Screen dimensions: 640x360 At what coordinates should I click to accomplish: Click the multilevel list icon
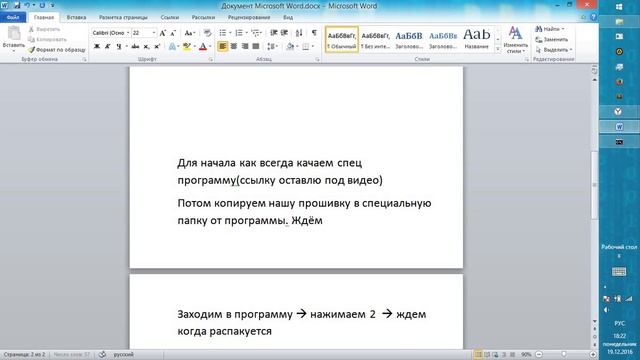[x=255, y=33]
